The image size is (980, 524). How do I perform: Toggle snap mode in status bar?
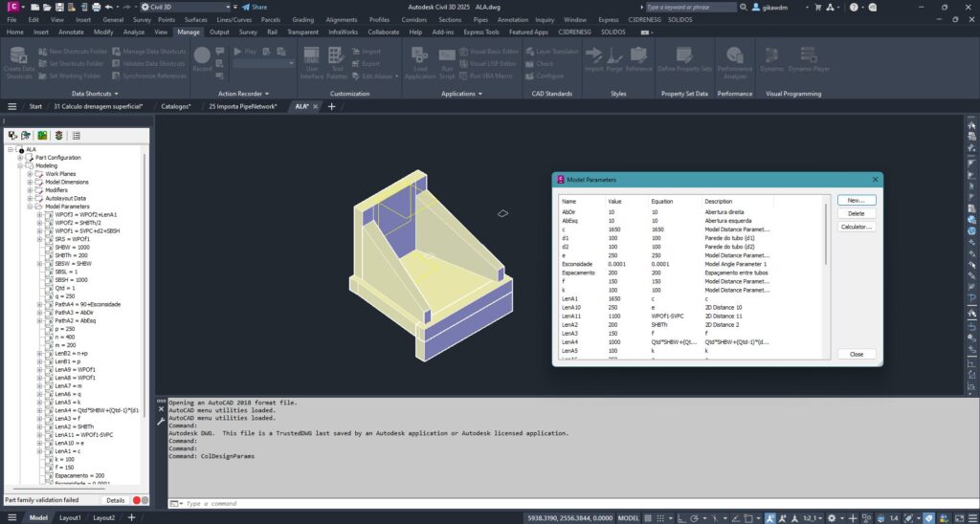tap(660, 517)
